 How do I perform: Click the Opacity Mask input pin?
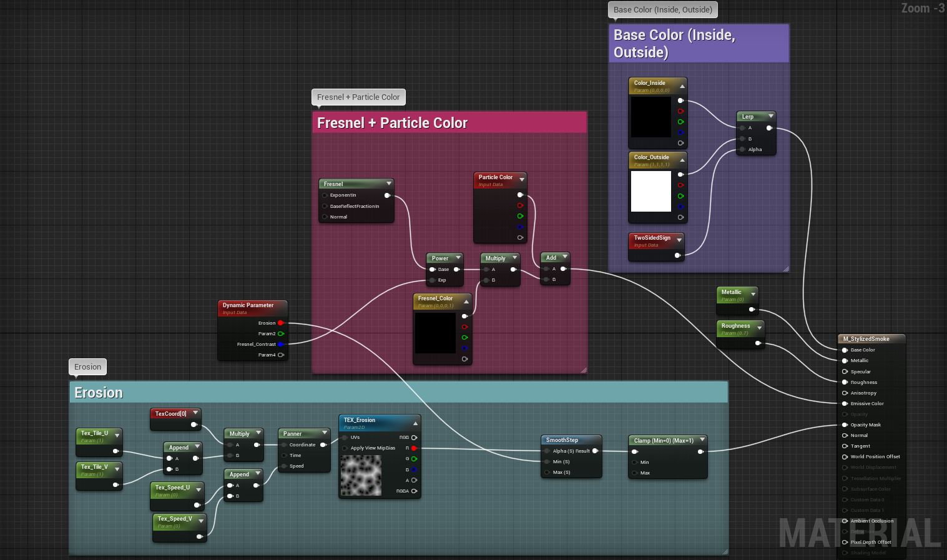(x=845, y=425)
